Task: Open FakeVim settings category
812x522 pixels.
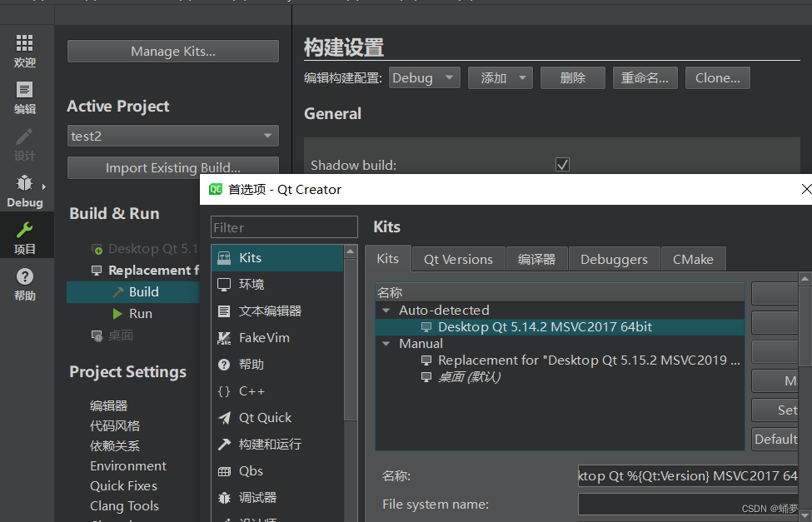Action: (x=277, y=338)
